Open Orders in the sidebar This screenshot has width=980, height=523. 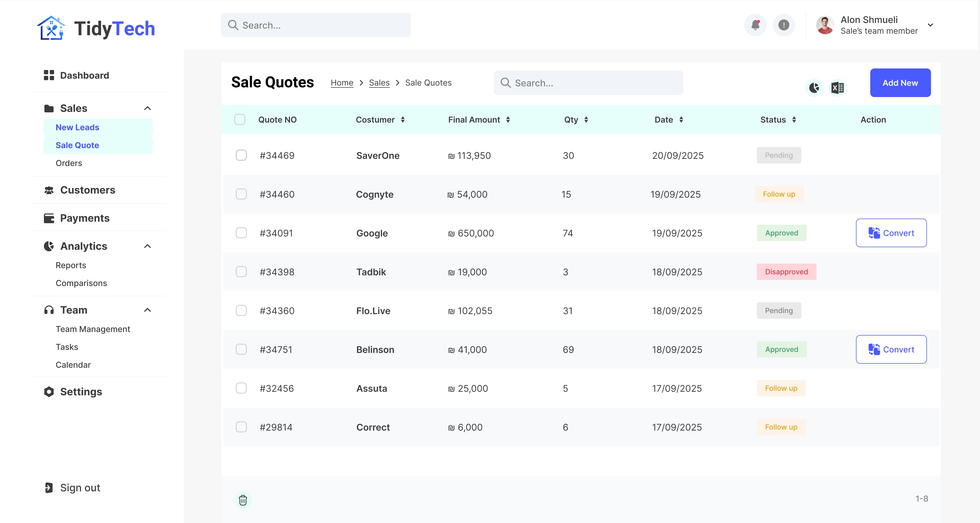(x=69, y=163)
